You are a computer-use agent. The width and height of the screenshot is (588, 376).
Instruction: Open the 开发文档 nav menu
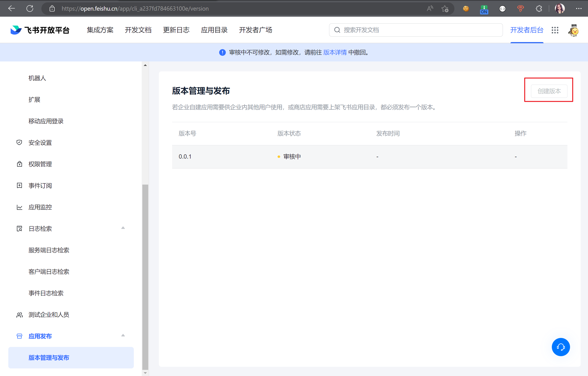138,30
